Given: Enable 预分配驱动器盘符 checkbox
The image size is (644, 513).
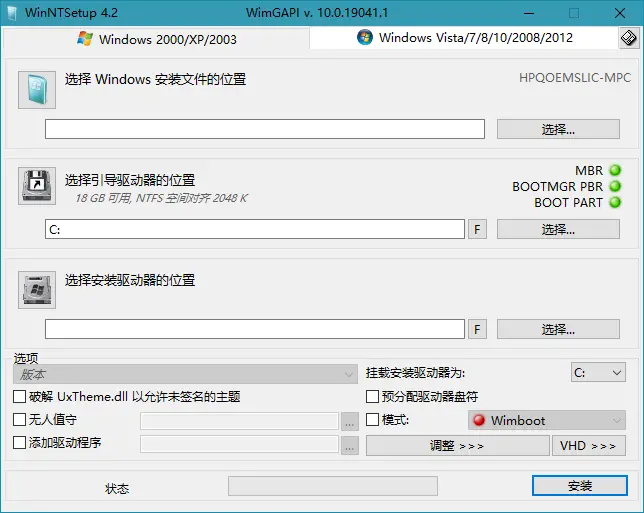Looking at the screenshot, I should [372, 397].
